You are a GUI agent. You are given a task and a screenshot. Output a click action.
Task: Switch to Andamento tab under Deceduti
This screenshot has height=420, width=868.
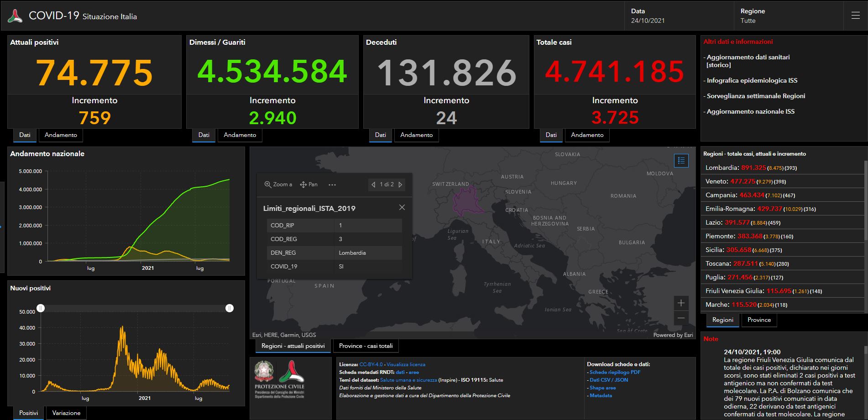416,135
